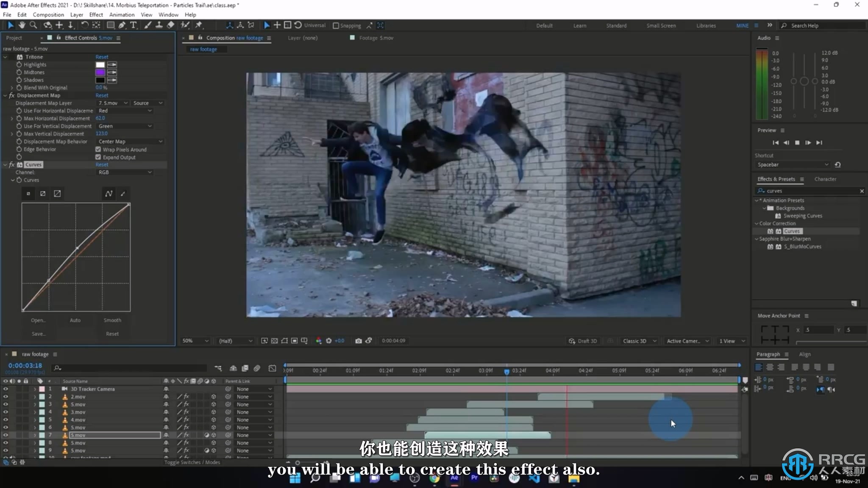Hide the 3D Tracker Camera layer
Image resolution: width=868 pixels, height=488 pixels.
(6, 389)
